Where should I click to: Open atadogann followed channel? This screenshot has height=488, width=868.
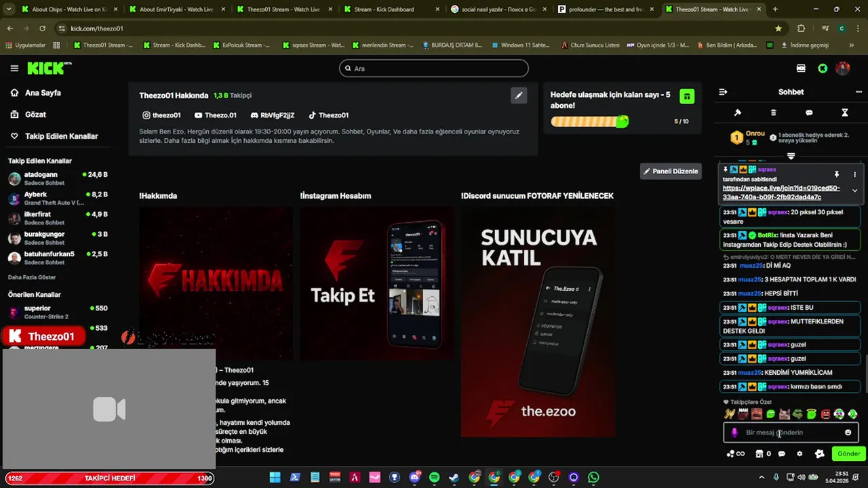tap(58, 178)
